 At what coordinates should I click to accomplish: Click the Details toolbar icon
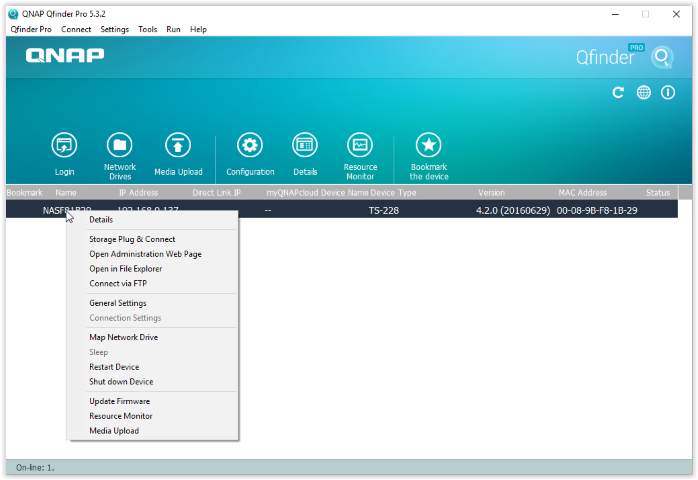tap(305, 146)
